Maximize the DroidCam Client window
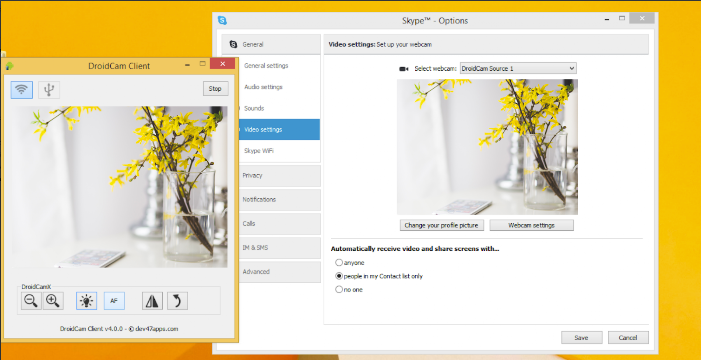This screenshot has height=360, width=701. tap(202, 64)
